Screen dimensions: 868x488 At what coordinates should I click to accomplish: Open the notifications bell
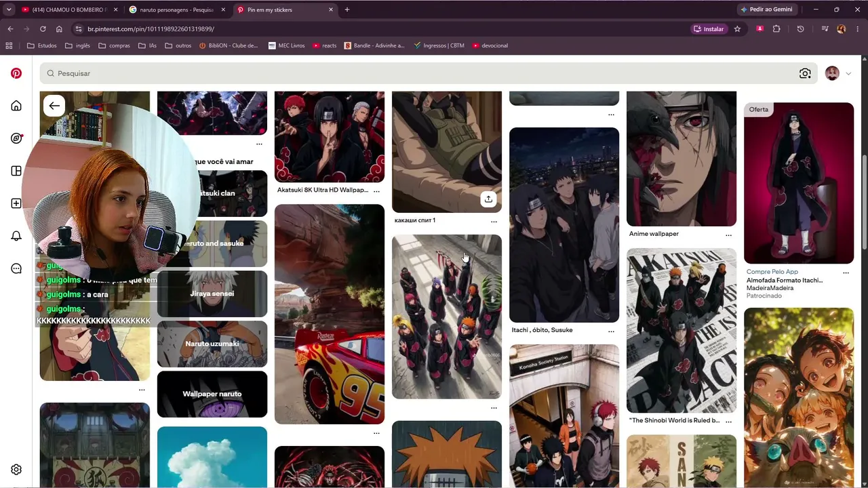pos(16,236)
